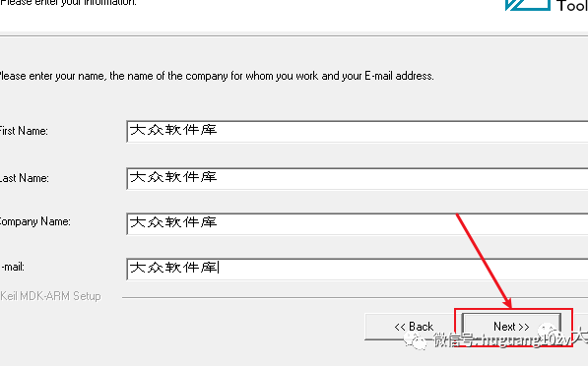Image resolution: width=588 pixels, height=366 pixels.
Task: Click the First Name label
Action: coord(24,131)
